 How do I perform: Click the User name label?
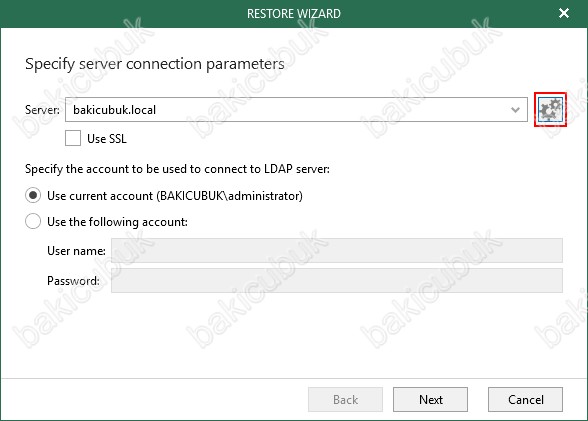76,251
